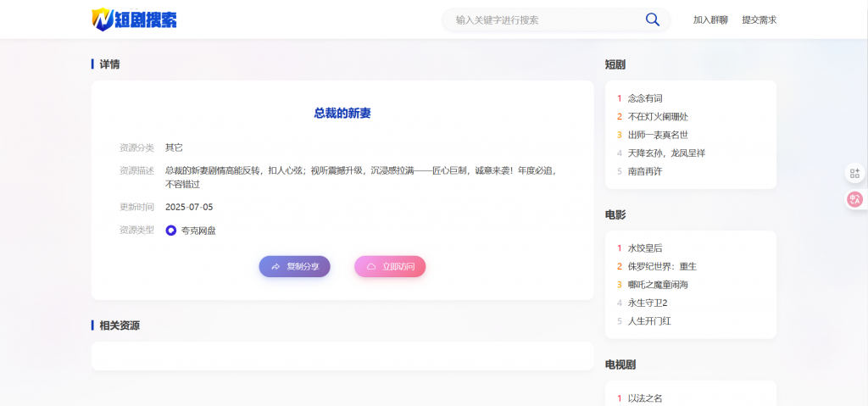Open short drama 不在灯火阑珊处
868x406 pixels.
pos(658,116)
